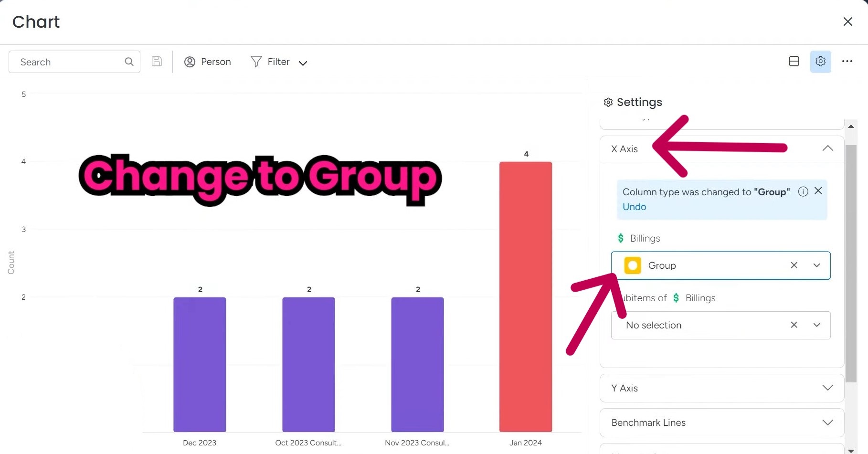
Task: Click the info icon in column type notice
Action: (803, 191)
